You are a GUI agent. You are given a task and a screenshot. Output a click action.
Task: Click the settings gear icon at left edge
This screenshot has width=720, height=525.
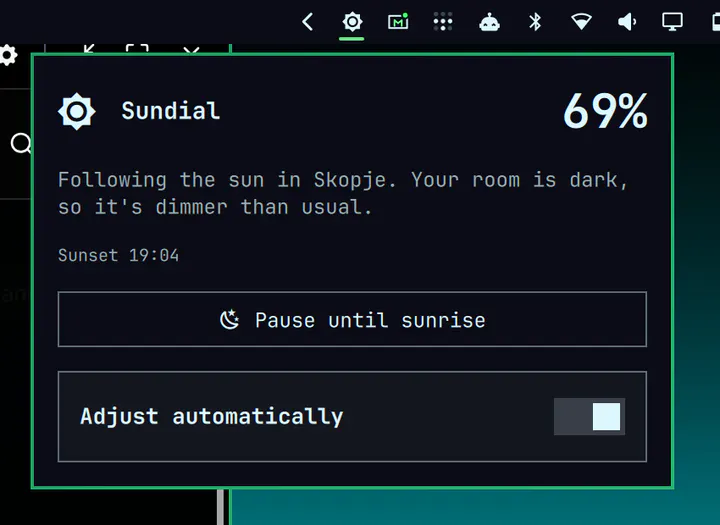[8, 55]
